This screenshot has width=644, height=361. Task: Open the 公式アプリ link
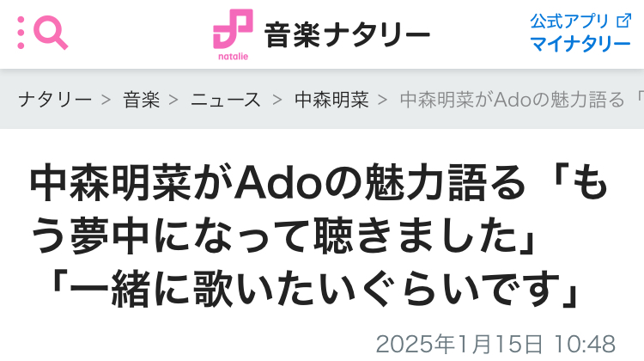click(569, 21)
